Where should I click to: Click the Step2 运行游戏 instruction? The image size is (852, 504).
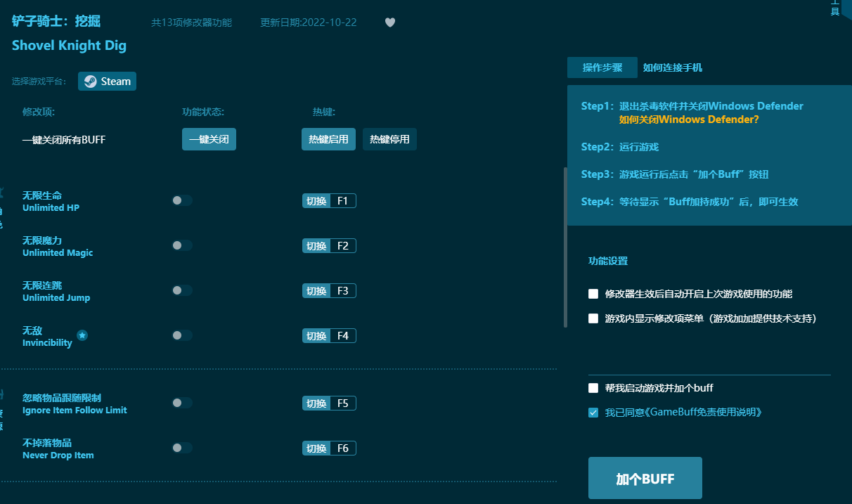point(620,147)
